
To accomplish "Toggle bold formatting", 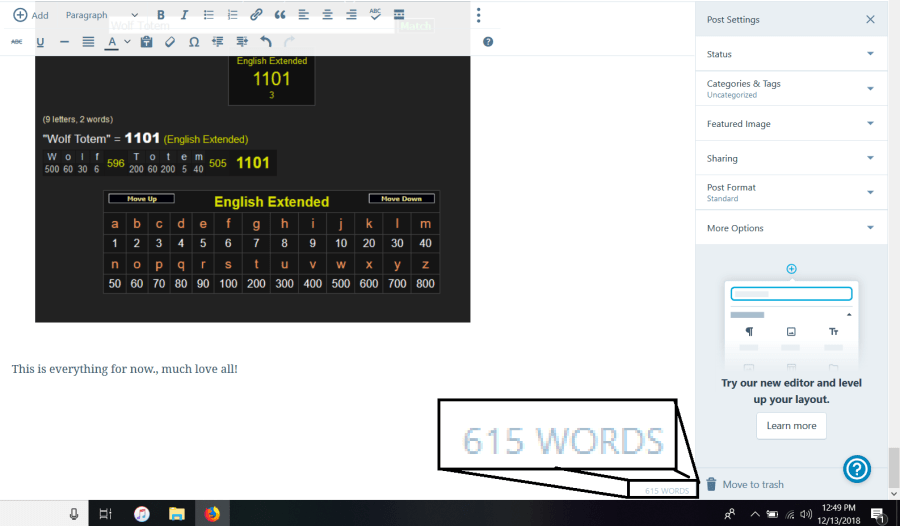I will coord(160,15).
